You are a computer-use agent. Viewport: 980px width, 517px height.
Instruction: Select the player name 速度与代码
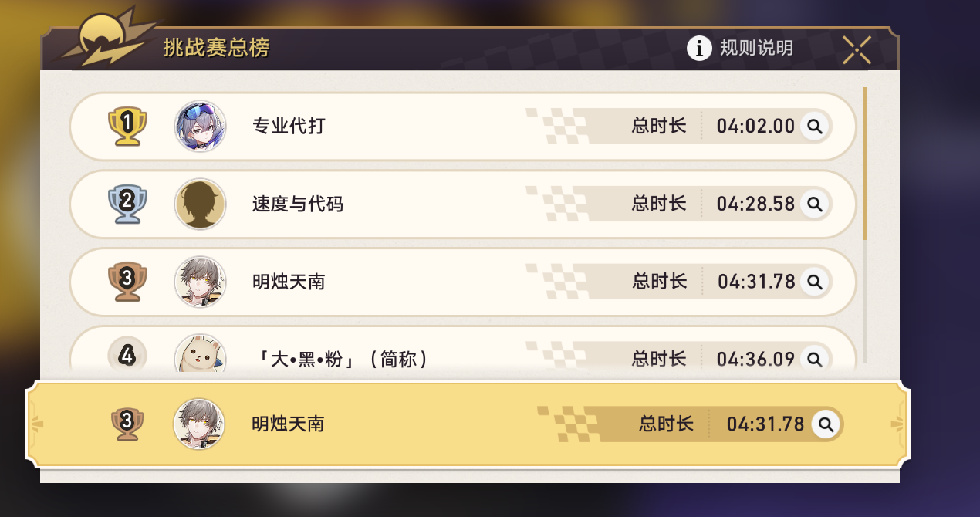298,204
